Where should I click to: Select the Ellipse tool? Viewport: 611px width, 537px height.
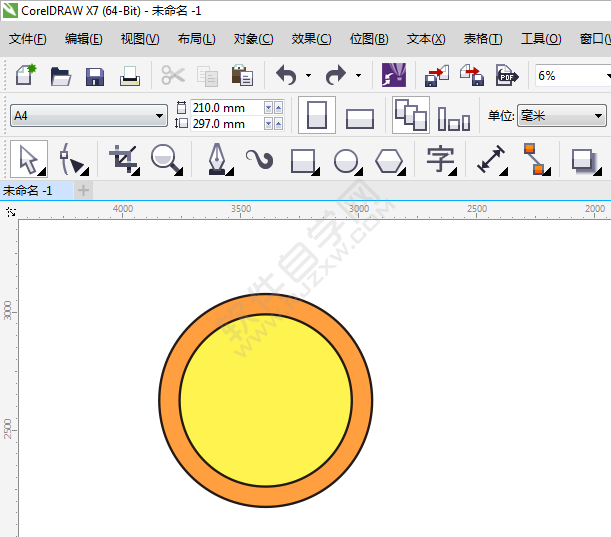[346, 159]
